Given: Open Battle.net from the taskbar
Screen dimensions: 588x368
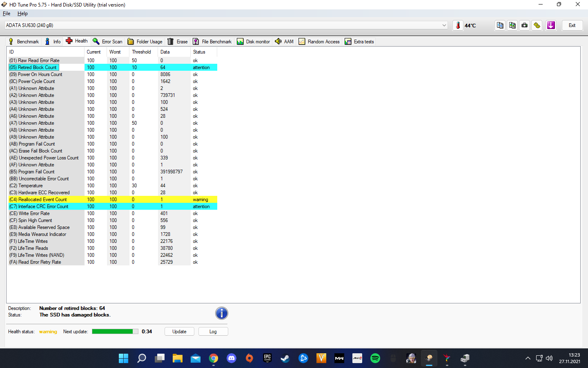Looking at the screenshot, I should point(303,359).
